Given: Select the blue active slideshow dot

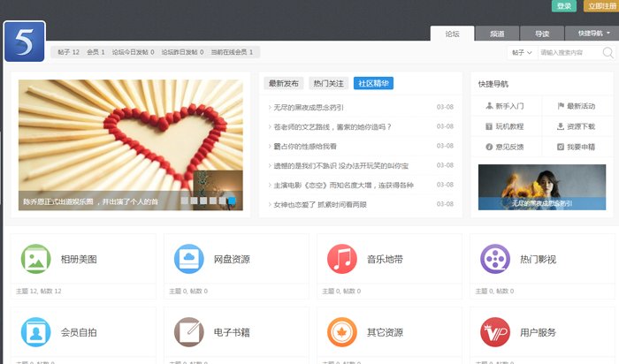Looking at the screenshot, I should click(232, 201).
